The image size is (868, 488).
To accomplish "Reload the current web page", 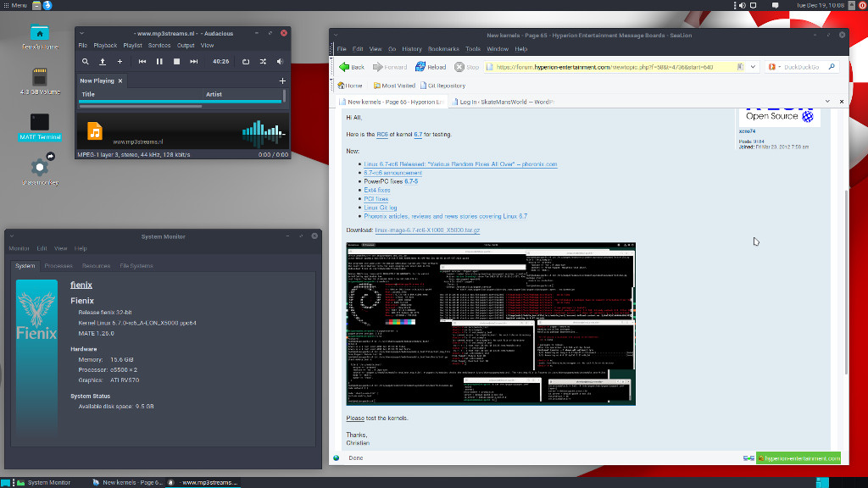I will pos(431,67).
